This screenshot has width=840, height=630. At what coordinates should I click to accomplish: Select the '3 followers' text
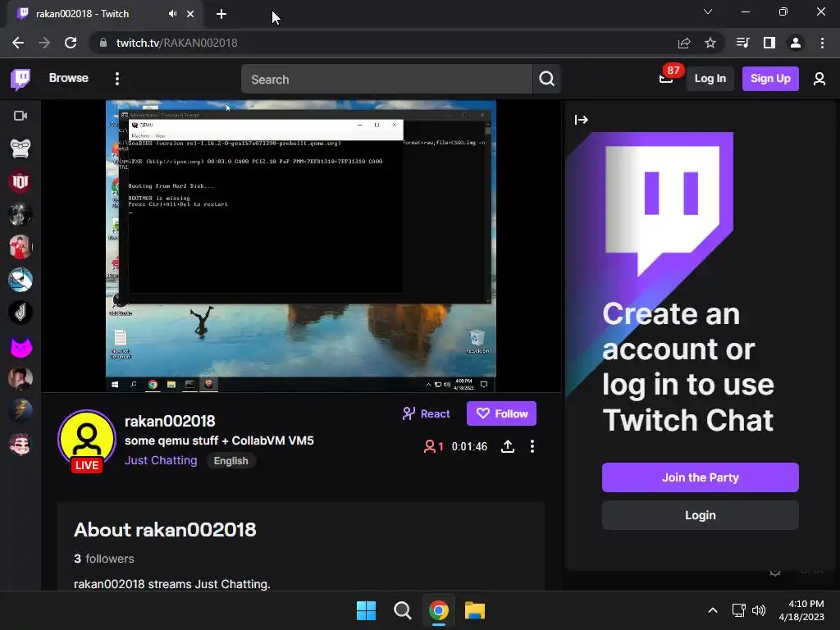coord(104,559)
